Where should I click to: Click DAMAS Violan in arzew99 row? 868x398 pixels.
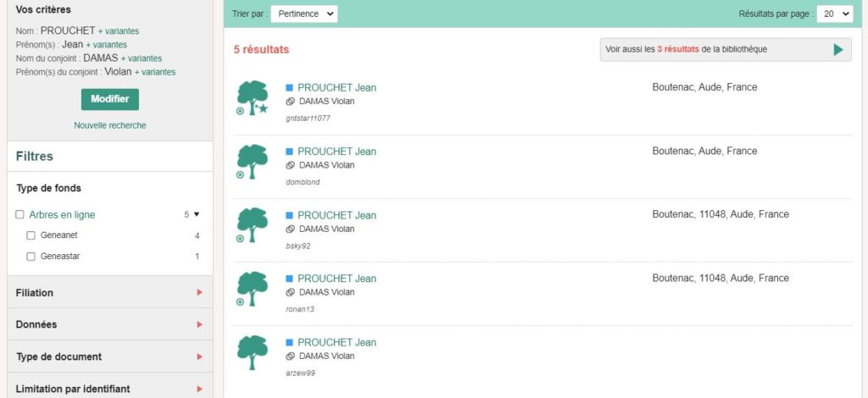(326, 356)
